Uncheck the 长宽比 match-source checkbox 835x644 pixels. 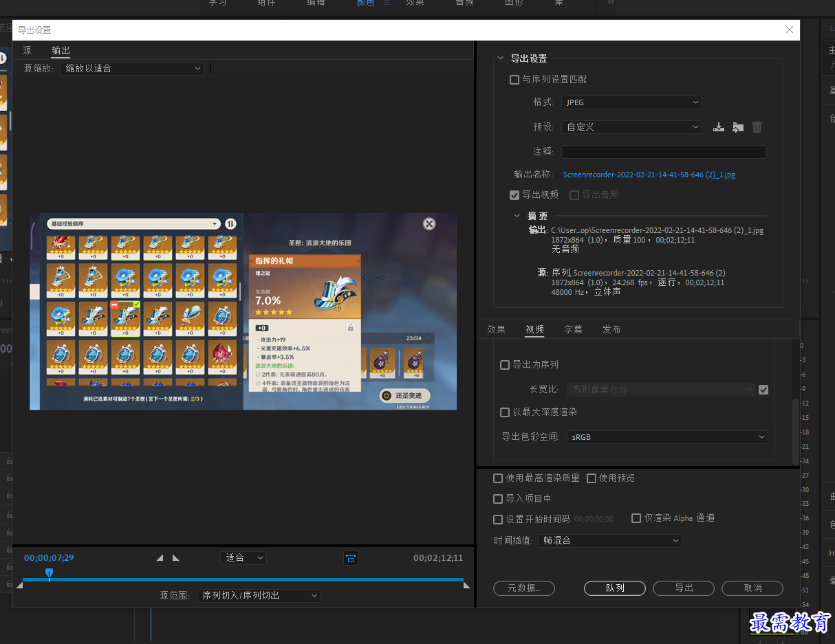(763, 390)
